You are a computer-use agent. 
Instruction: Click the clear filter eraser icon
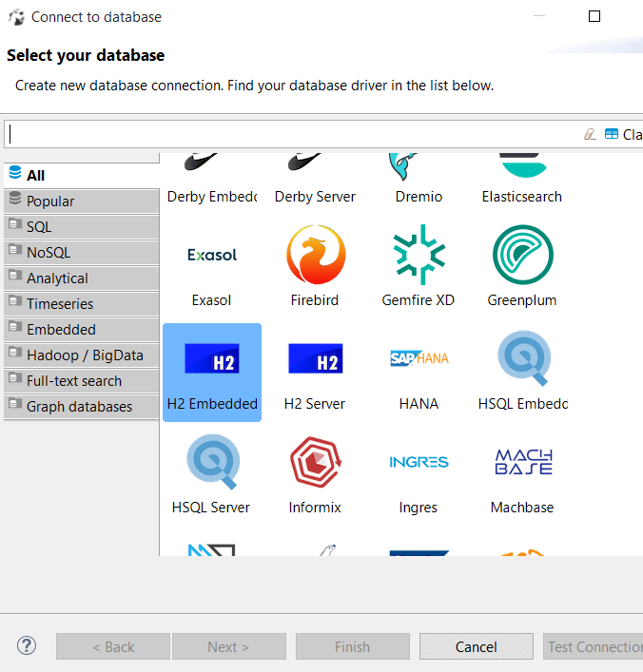(591, 135)
